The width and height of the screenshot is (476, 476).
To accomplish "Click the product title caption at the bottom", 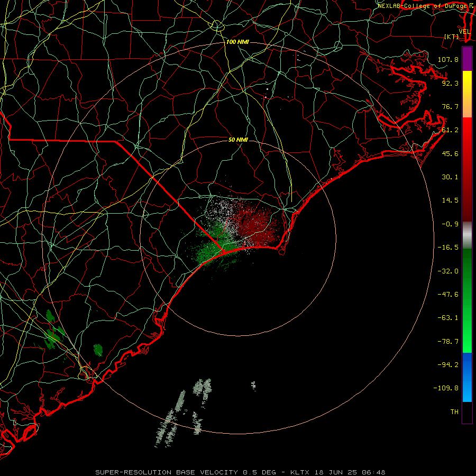I will click(240, 472).
